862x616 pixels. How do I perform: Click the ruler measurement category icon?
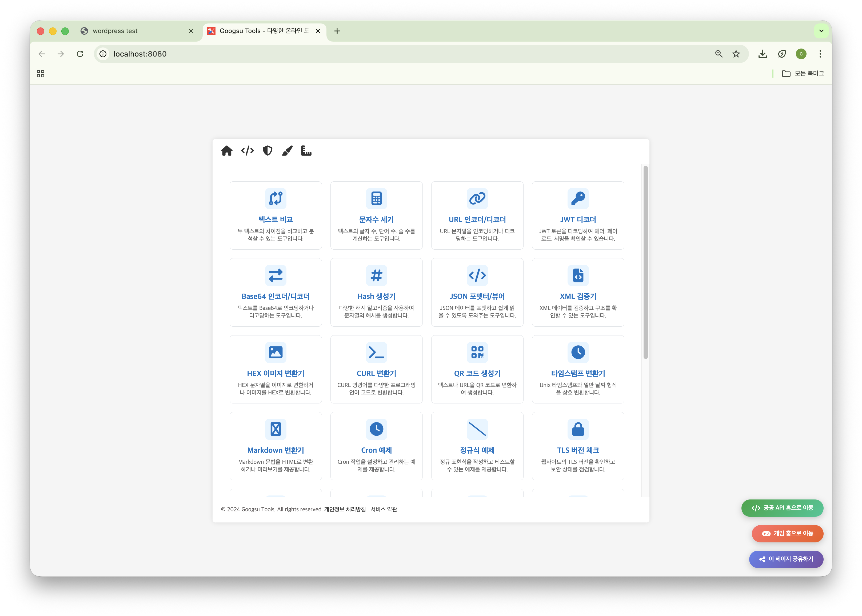tap(306, 151)
